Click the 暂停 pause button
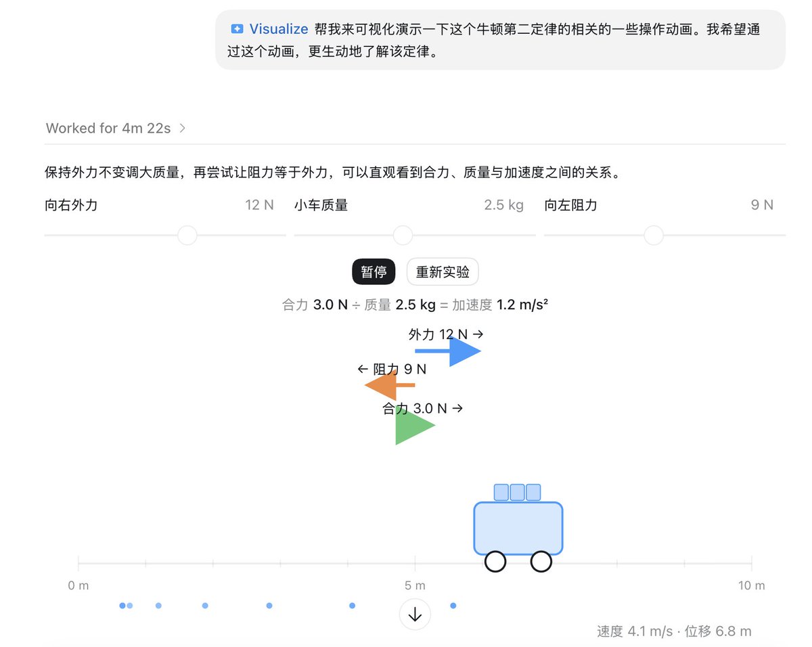The width and height of the screenshot is (812, 647). point(374,272)
